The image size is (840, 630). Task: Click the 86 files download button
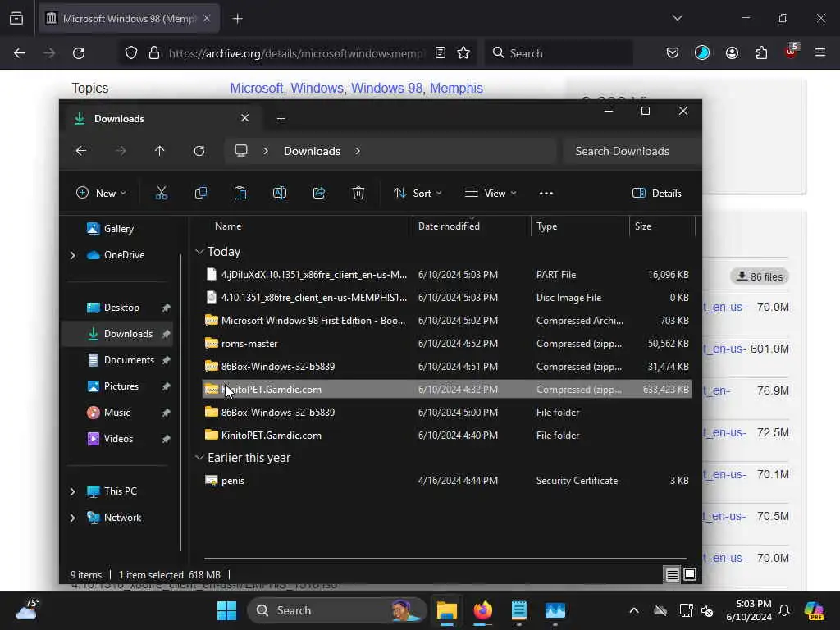[759, 276]
